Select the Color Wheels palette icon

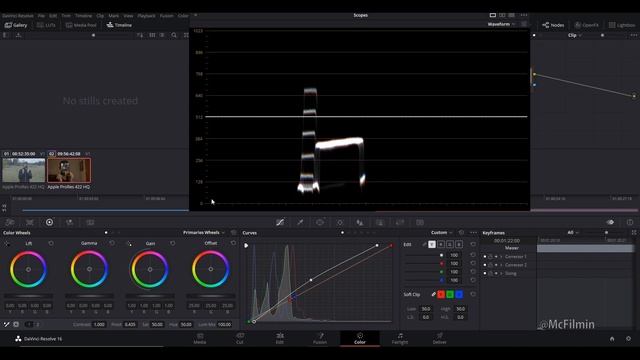[49, 222]
